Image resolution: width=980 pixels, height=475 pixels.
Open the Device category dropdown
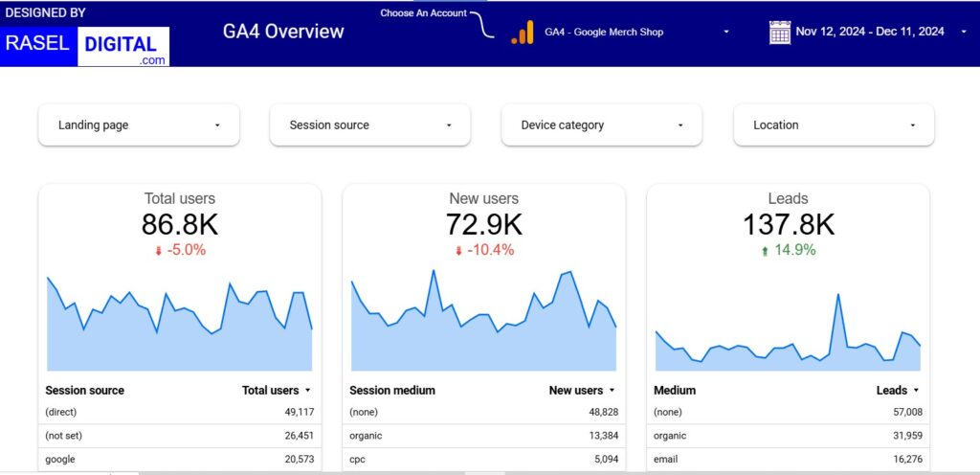pos(602,125)
